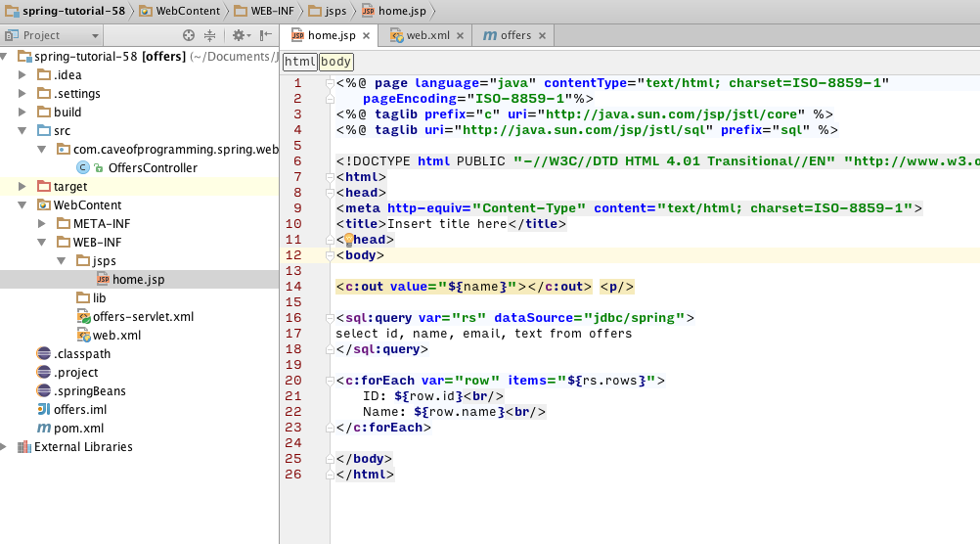Click jsps in the navigation breadcrumb
Image resolution: width=980 pixels, height=544 pixels.
point(328,11)
